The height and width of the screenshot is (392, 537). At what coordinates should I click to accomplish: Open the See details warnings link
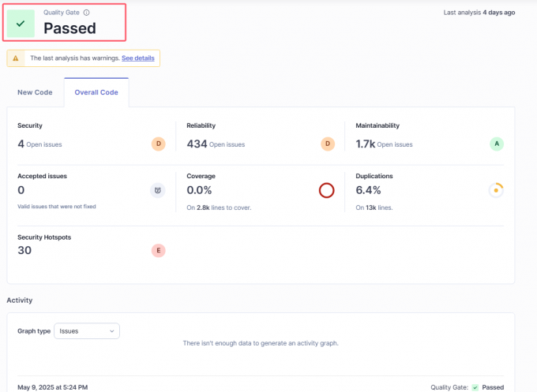[138, 58]
